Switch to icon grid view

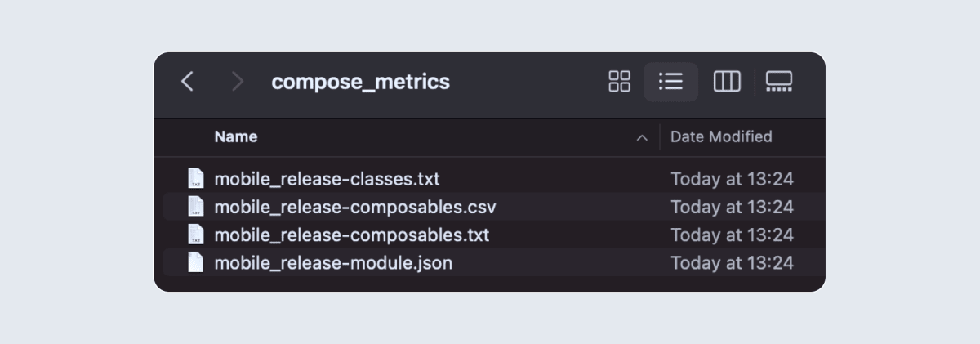[620, 82]
